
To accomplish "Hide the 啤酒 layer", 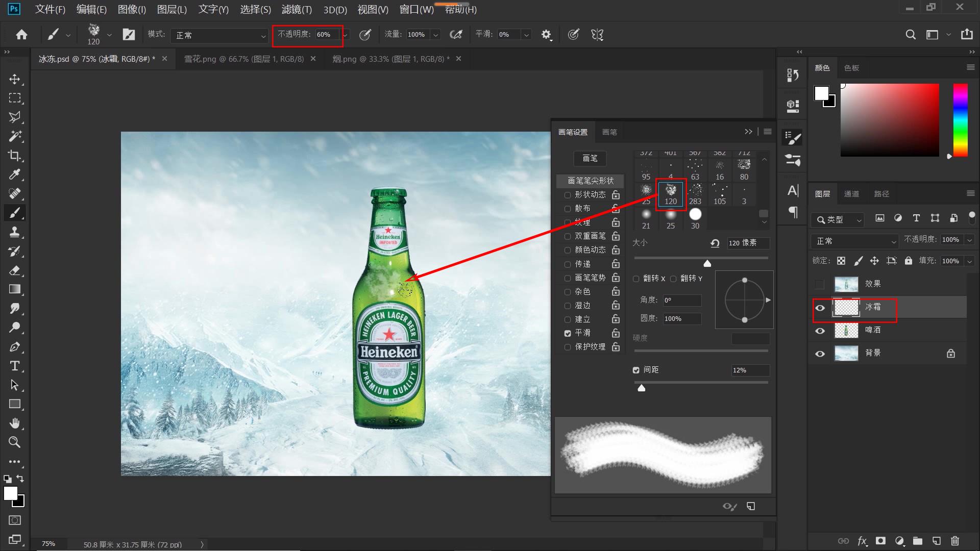I will (x=820, y=331).
